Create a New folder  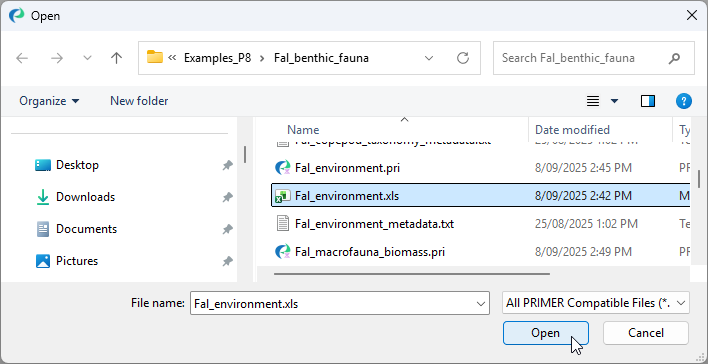pos(139,101)
